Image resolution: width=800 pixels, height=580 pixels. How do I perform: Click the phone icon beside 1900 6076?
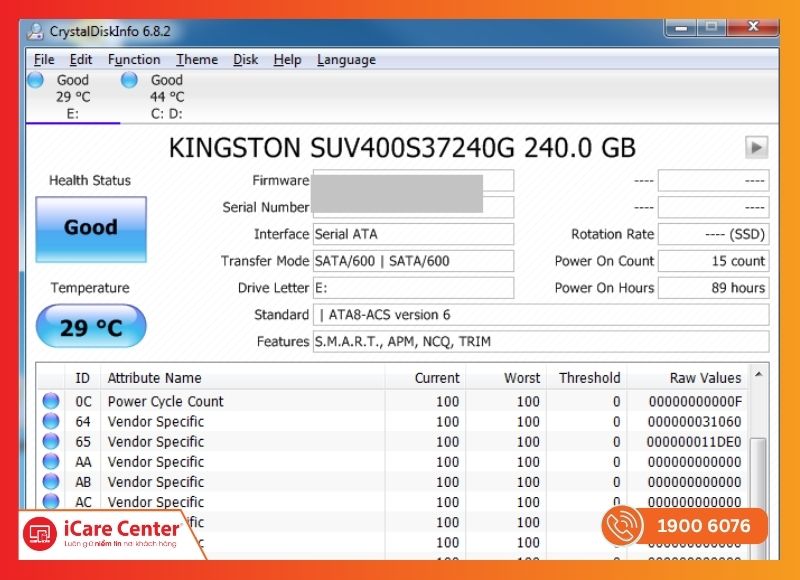click(625, 526)
